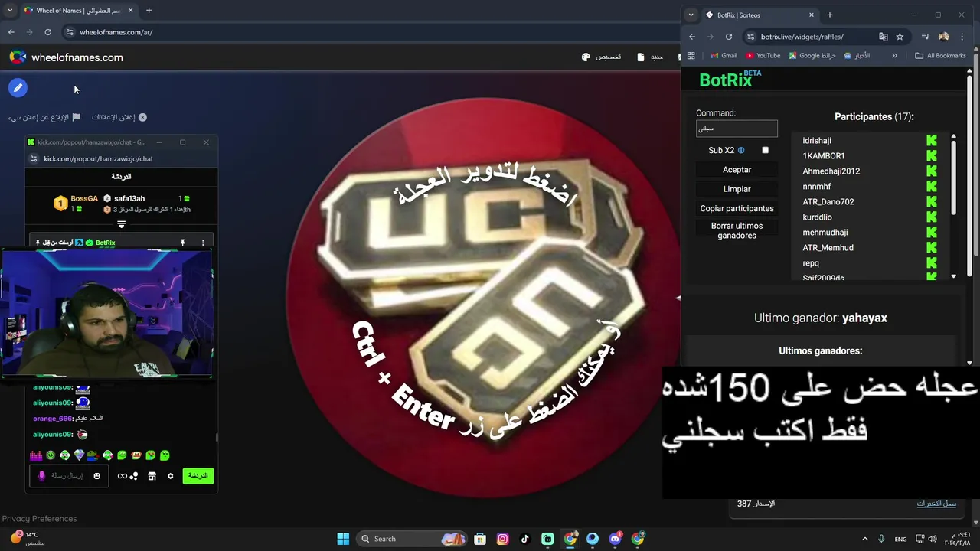Click the media control icon in BotRix browser

[x=926, y=37]
